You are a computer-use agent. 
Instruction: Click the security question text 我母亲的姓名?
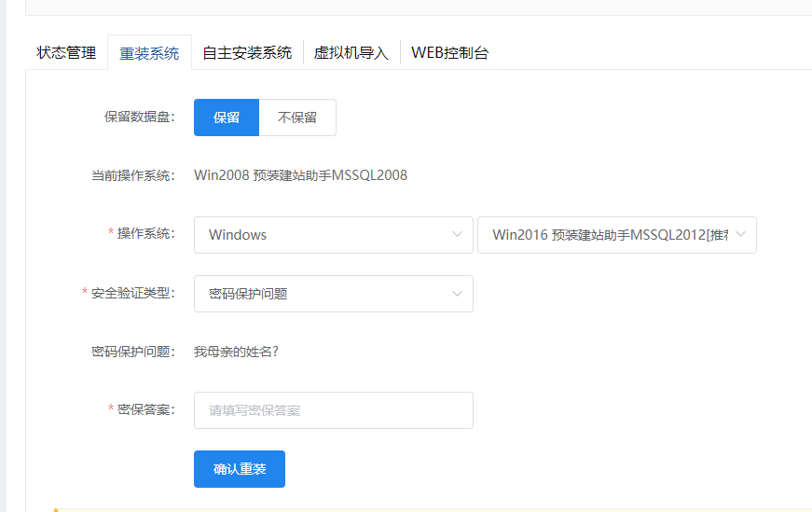coord(236,352)
